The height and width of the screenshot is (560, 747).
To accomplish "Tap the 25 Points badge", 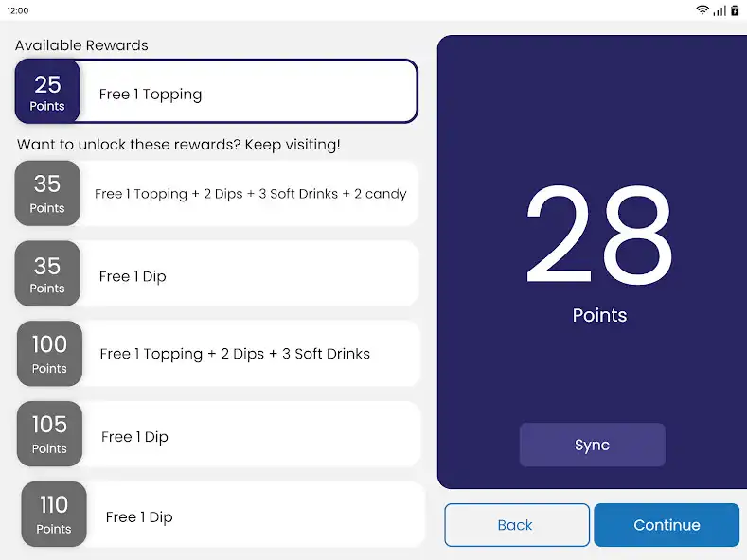I will (47, 92).
